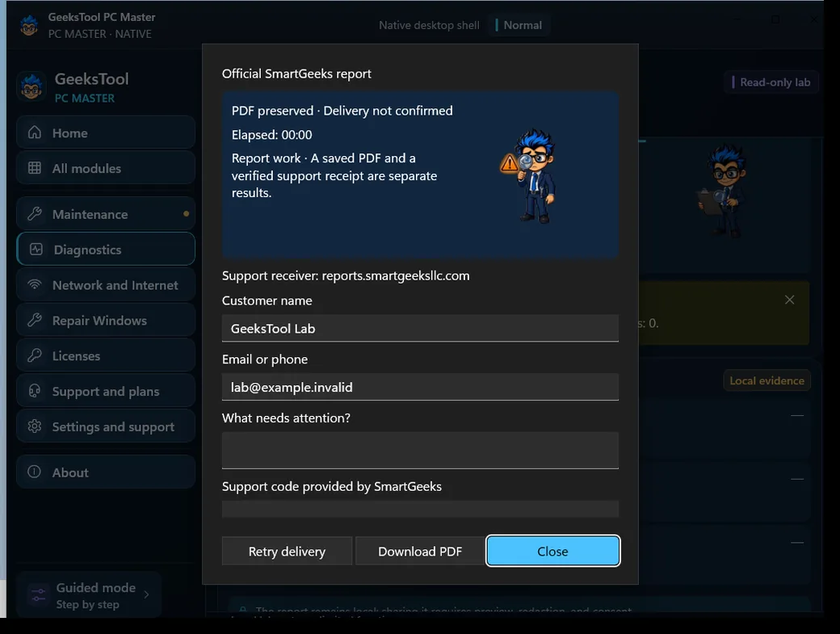
Task: Focus the Email or phone field
Action: (x=420, y=387)
